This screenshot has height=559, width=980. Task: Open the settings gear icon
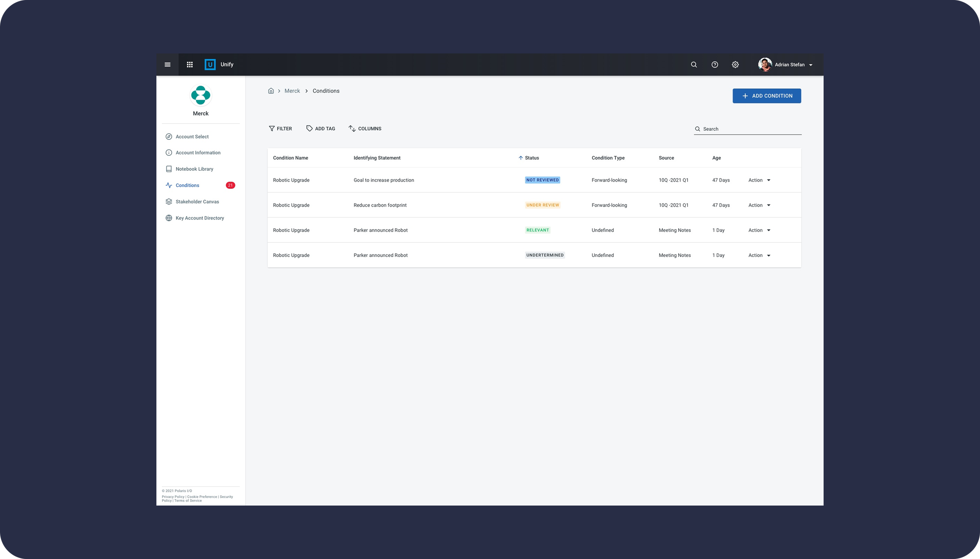735,65
